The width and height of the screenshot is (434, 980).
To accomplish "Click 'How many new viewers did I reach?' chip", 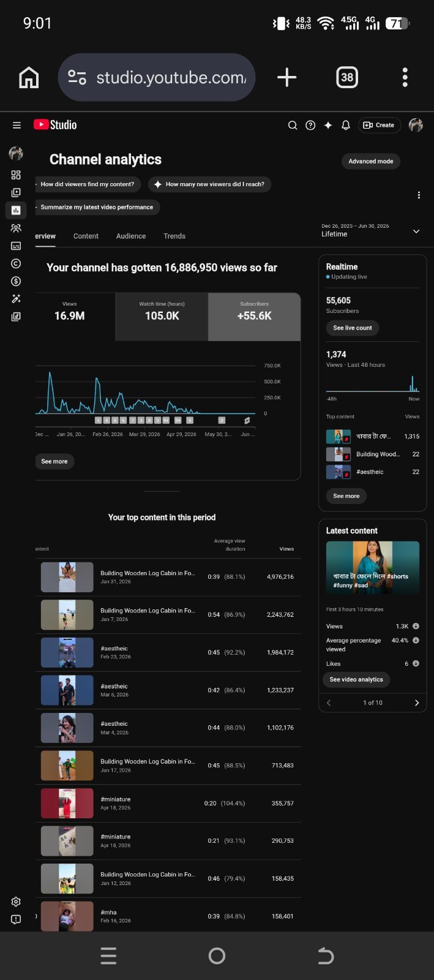I will pyautogui.click(x=209, y=184).
